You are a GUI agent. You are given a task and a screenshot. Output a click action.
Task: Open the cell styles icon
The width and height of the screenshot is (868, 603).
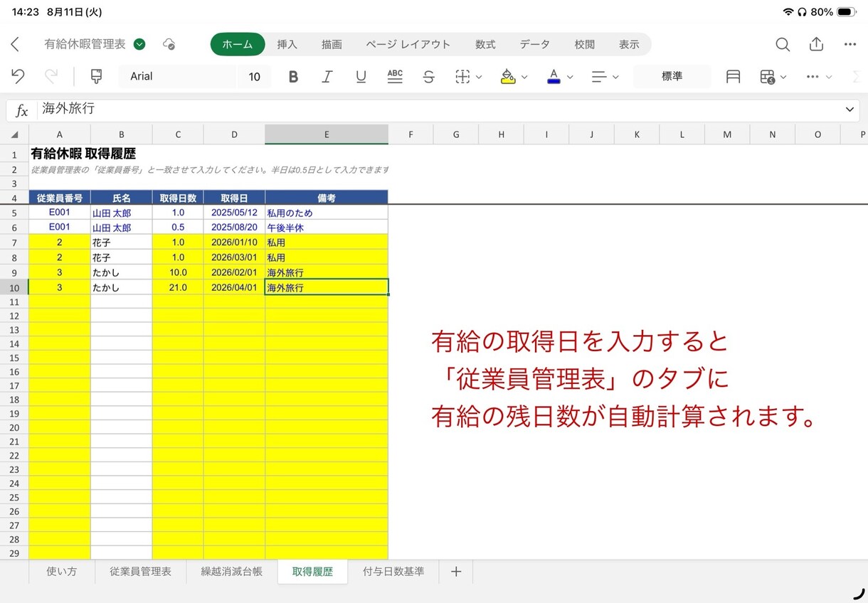click(x=733, y=77)
